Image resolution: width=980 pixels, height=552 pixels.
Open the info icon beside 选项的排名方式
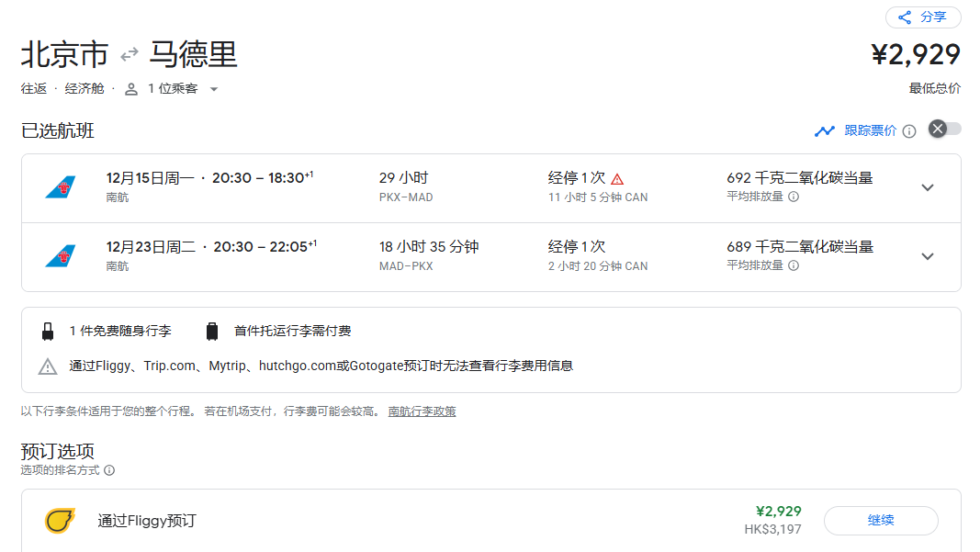pyautogui.click(x=109, y=470)
